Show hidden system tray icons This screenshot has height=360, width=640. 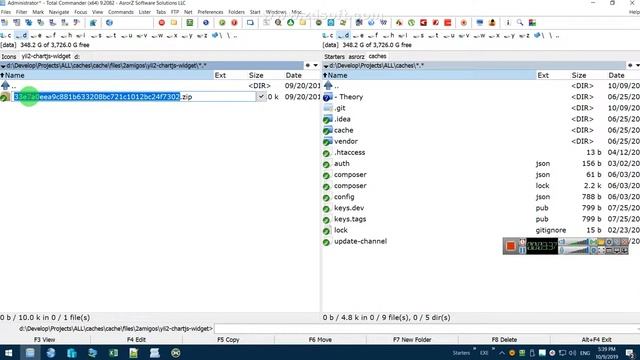click(x=502, y=353)
